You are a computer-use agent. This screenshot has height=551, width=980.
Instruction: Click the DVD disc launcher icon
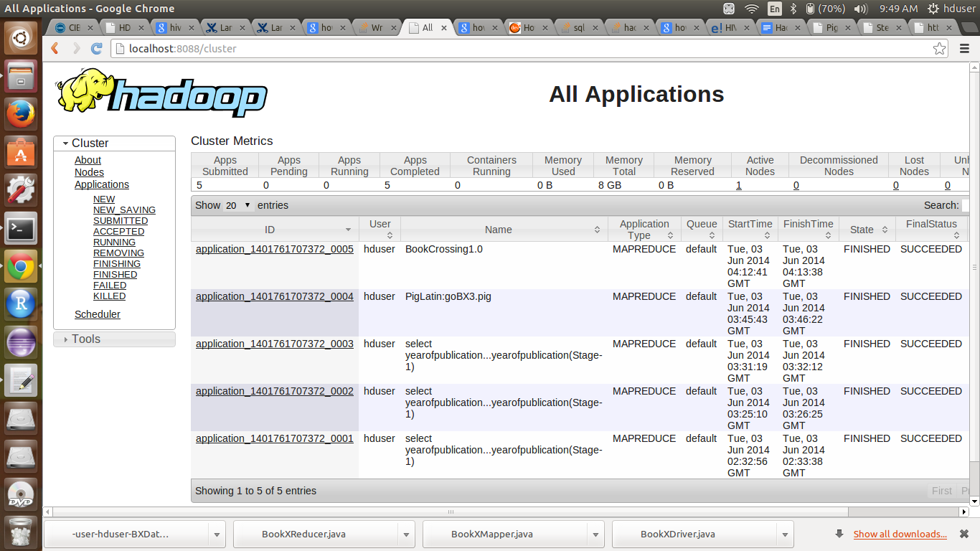(21, 494)
